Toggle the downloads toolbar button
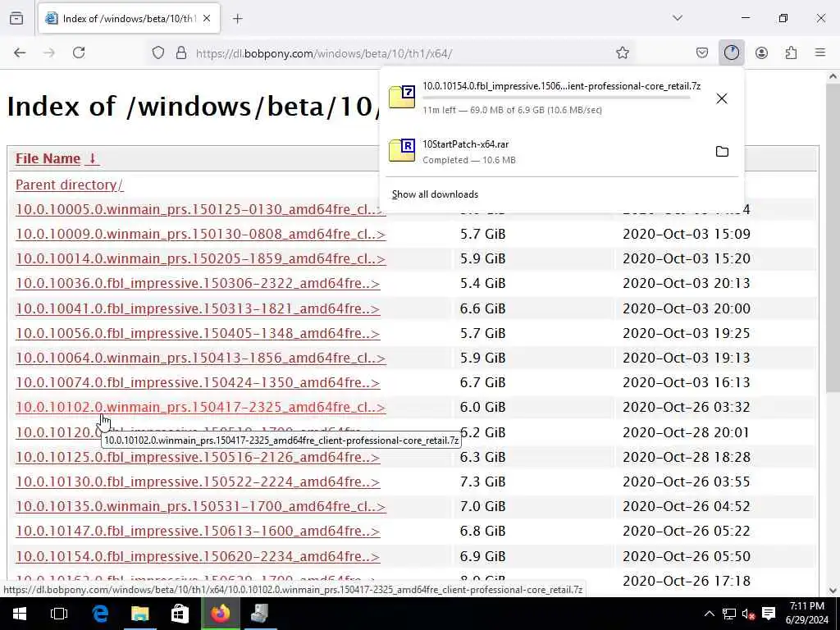840x630 pixels. coord(731,52)
